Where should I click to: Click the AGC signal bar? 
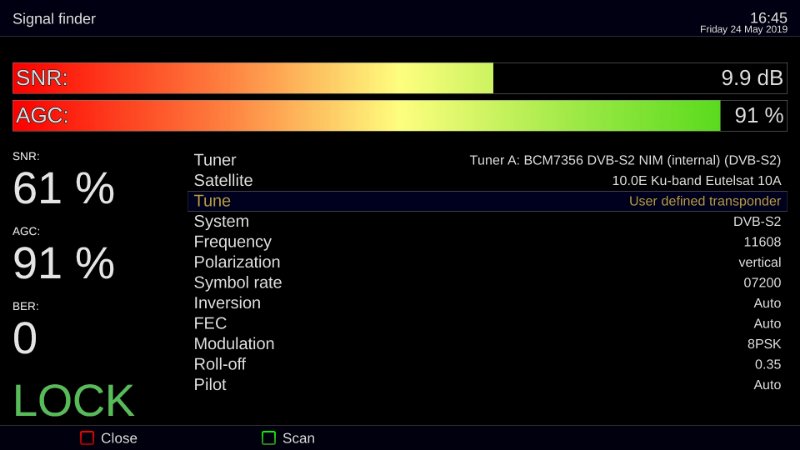click(400, 115)
